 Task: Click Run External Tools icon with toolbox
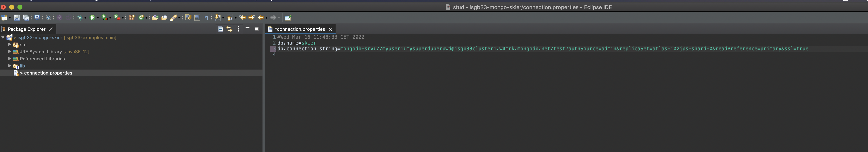pos(117,17)
